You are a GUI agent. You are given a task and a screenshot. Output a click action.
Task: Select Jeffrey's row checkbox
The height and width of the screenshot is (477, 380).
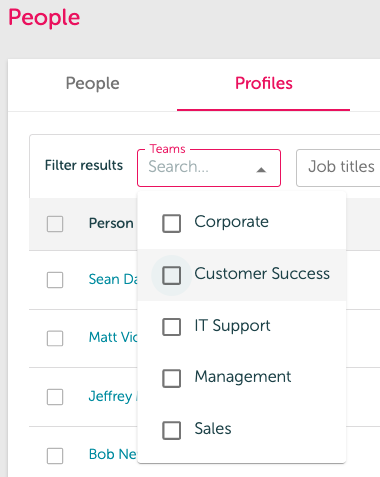(55, 397)
